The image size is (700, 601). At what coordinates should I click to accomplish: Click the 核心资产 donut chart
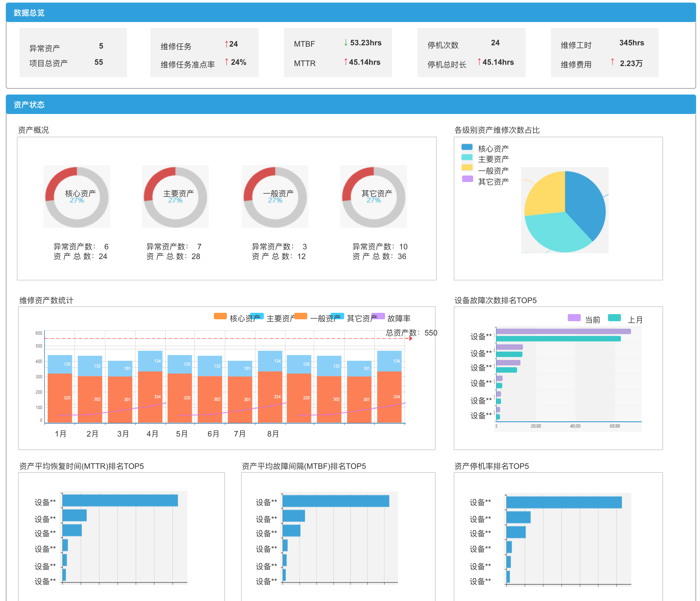77,197
